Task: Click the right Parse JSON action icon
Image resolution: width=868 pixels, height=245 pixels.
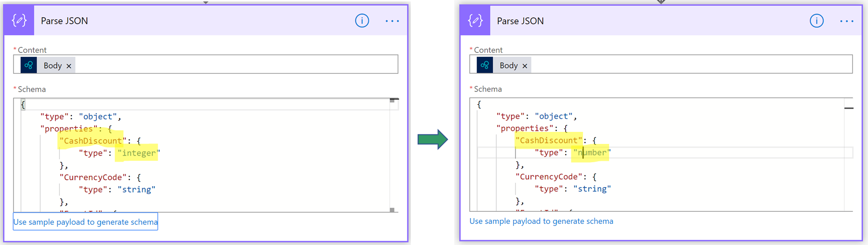Action: (475, 21)
